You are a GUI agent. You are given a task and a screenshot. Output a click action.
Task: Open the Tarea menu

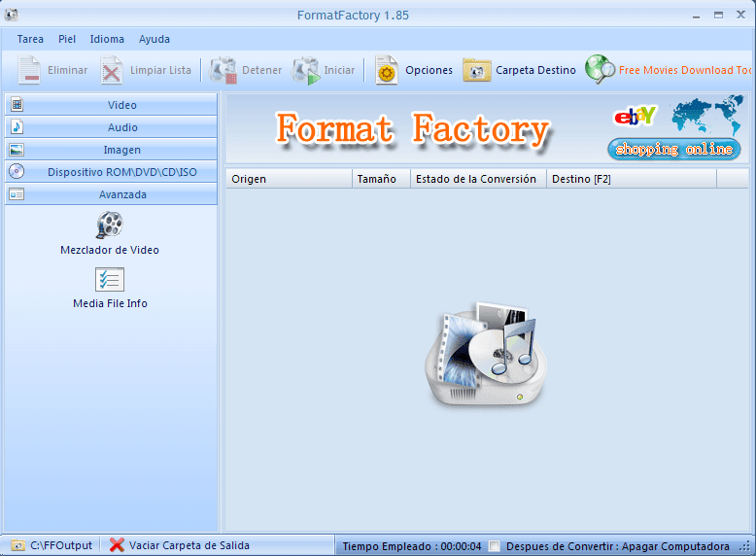[30, 39]
